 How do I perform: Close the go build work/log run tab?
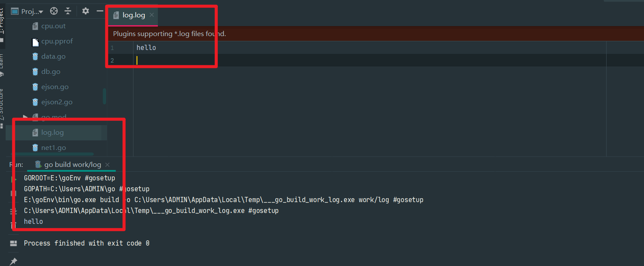click(x=107, y=165)
